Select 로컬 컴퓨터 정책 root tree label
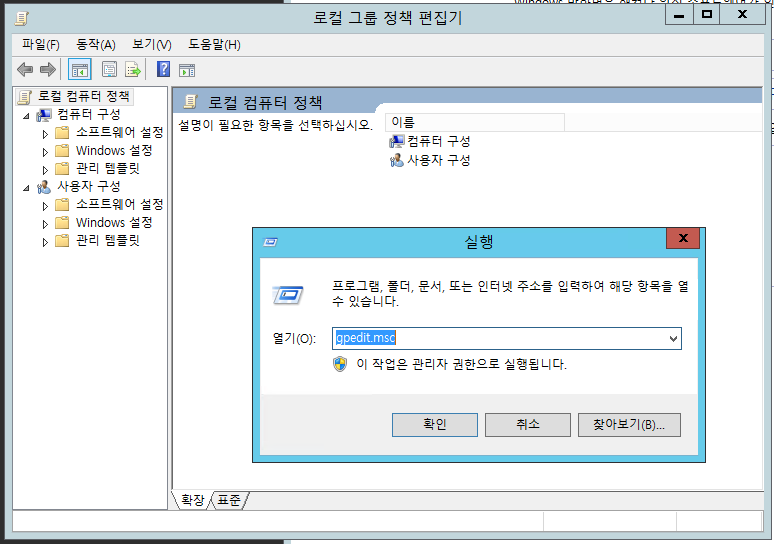This screenshot has width=774, height=544. (x=84, y=96)
